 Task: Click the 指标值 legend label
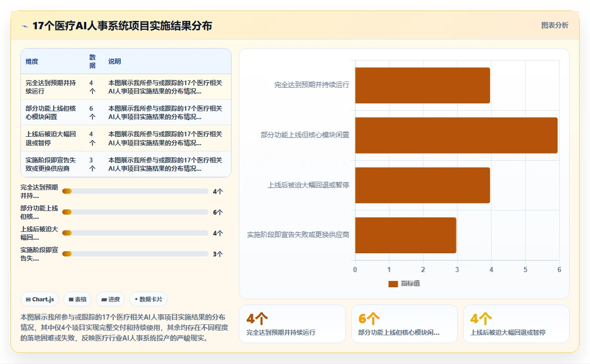point(410,284)
